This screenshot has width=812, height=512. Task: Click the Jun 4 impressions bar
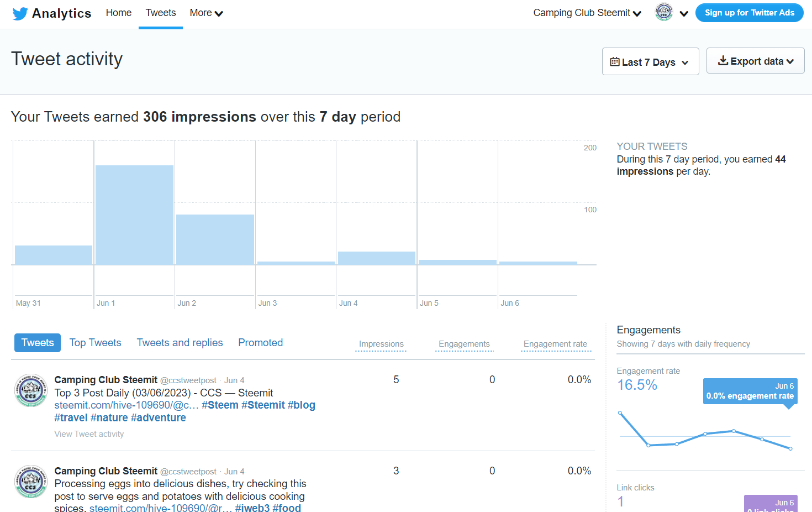click(377, 258)
